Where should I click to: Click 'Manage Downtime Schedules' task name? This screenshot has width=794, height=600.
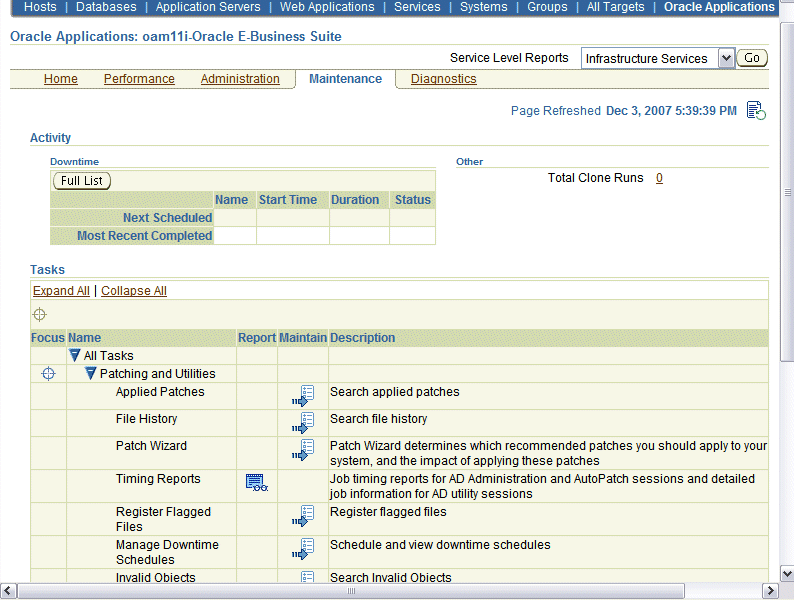pos(167,552)
